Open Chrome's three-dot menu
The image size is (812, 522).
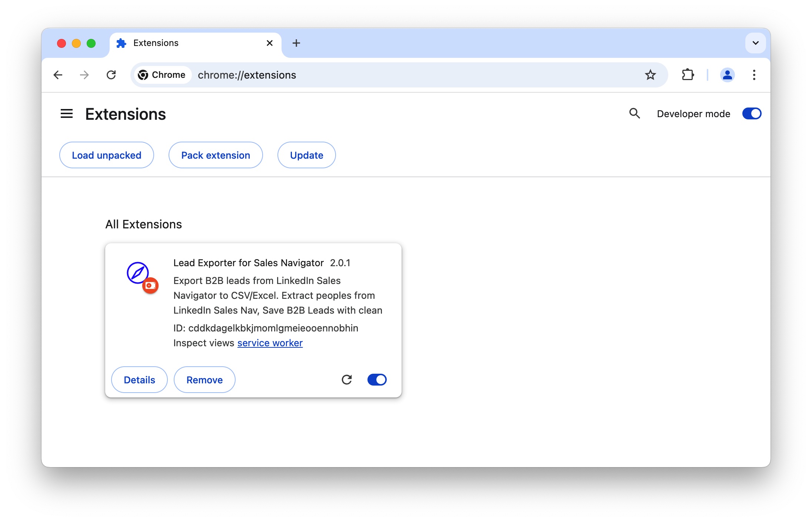754,75
